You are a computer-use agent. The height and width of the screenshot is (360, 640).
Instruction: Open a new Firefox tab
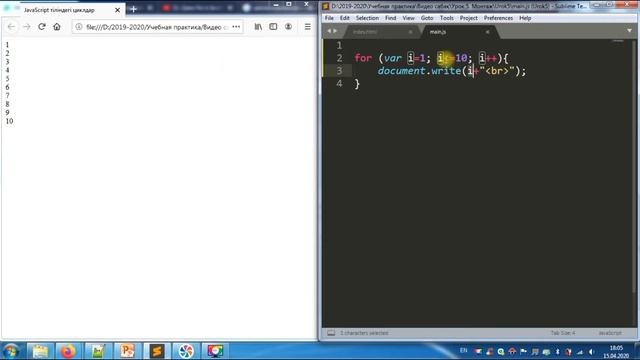[133, 9]
